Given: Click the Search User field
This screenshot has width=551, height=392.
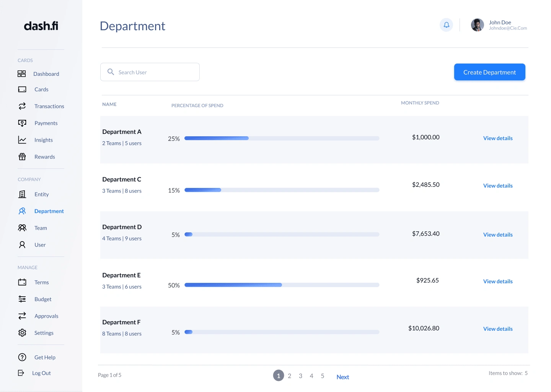Looking at the screenshot, I should click(150, 72).
